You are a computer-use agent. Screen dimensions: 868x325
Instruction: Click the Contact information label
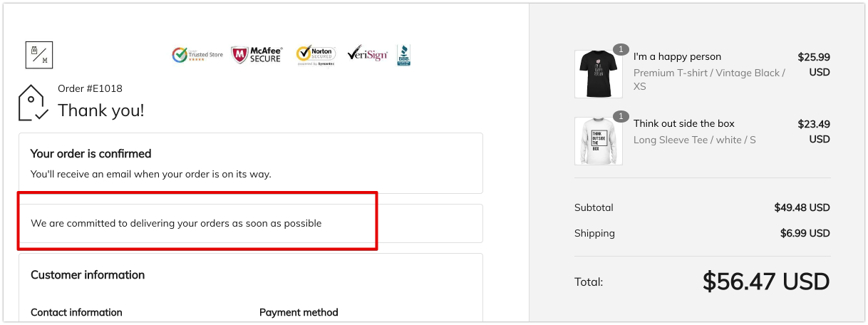click(76, 312)
